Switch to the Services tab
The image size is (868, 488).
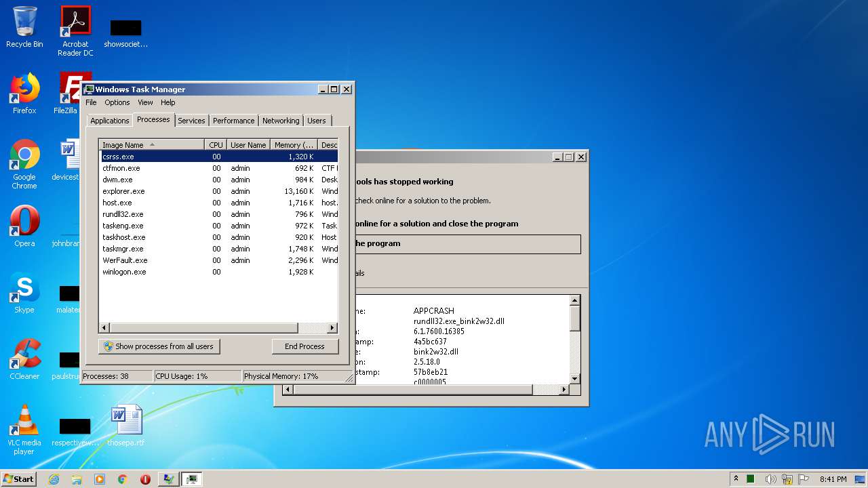pos(191,121)
